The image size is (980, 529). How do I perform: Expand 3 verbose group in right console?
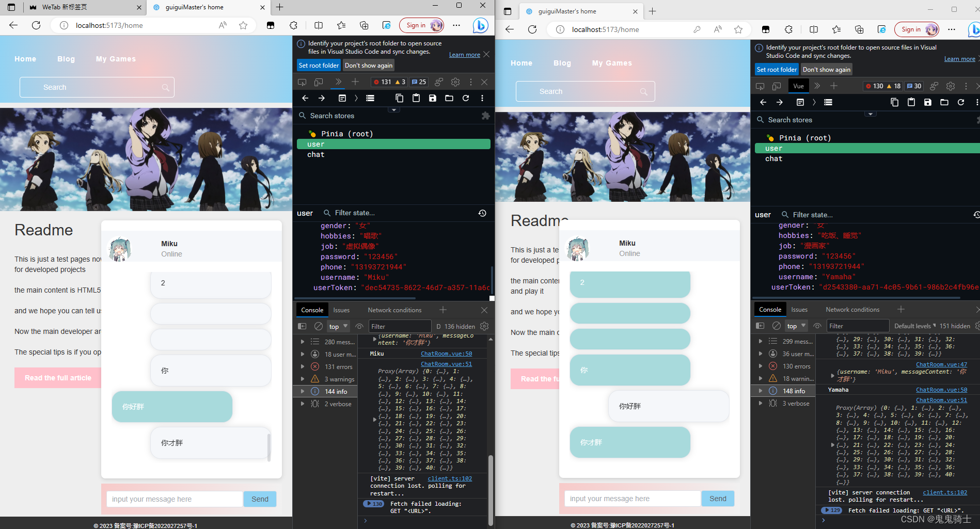coord(760,403)
